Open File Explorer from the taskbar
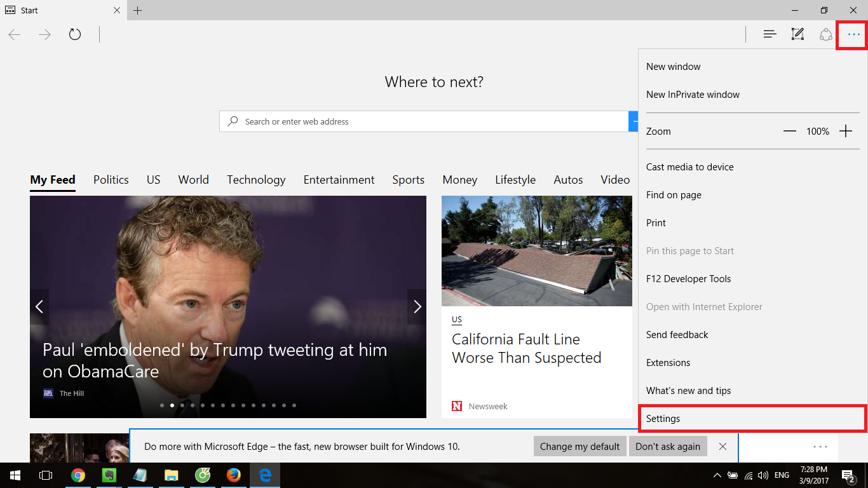The image size is (868, 488). tap(172, 475)
